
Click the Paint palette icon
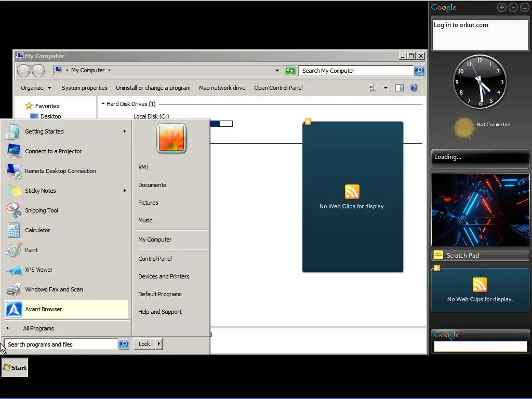coord(14,250)
